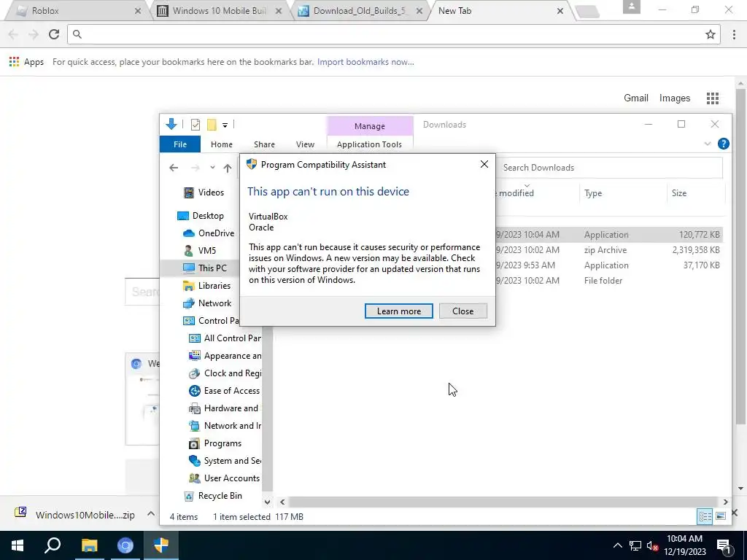Click the System and Security shield icon
The image size is (747, 560).
tap(194, 461)
